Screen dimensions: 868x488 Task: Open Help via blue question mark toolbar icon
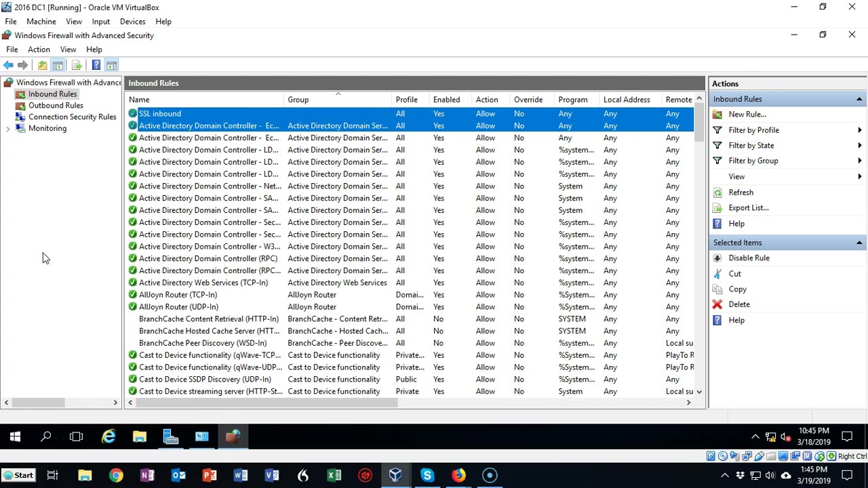coord(96,65)
